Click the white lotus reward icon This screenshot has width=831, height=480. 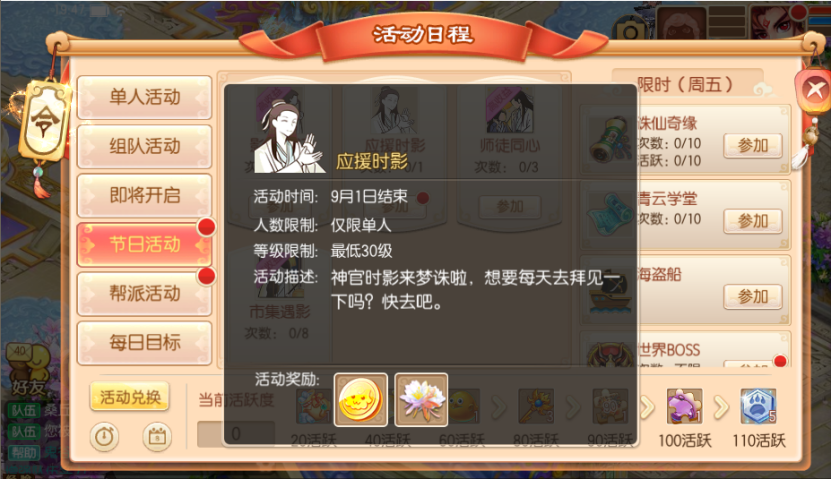(421, 400)
